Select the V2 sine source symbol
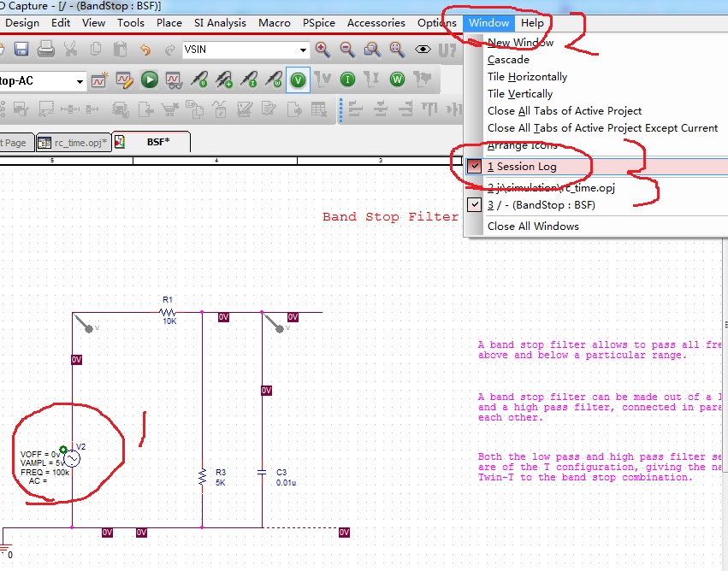This screenshot has width=728, height=571. (x=72, y=459)
